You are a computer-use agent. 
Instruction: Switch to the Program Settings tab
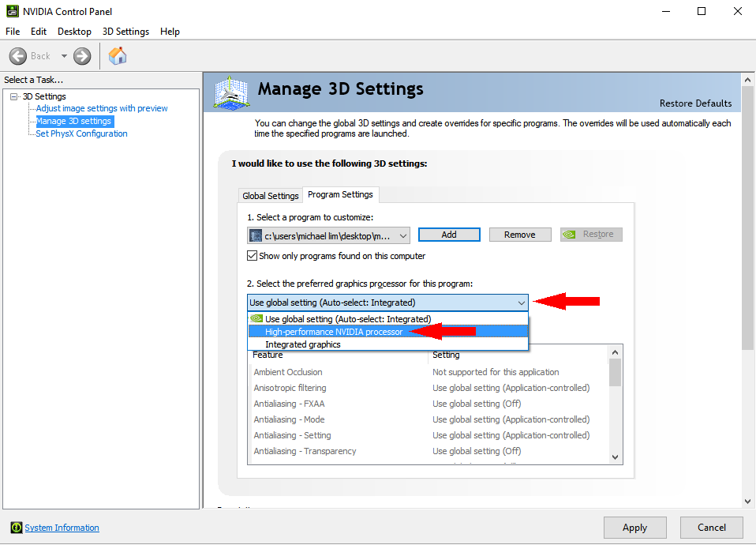[340, 194]
